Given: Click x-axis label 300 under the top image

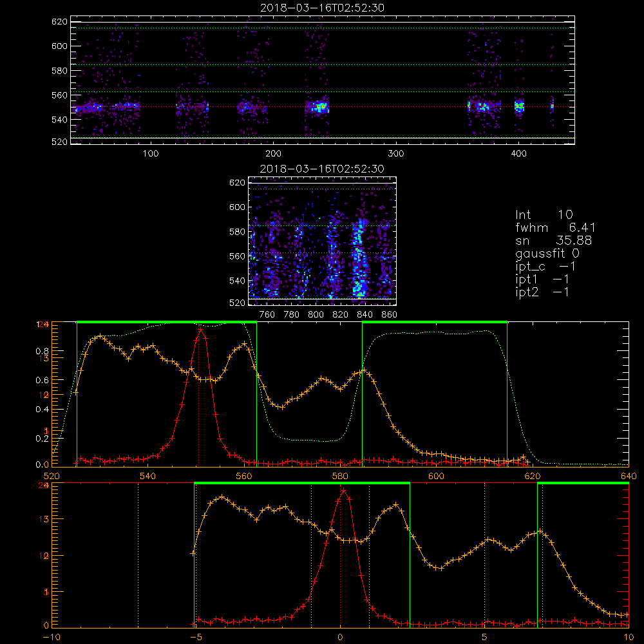Looking at the screenshot, I should [x=396, y=154].
